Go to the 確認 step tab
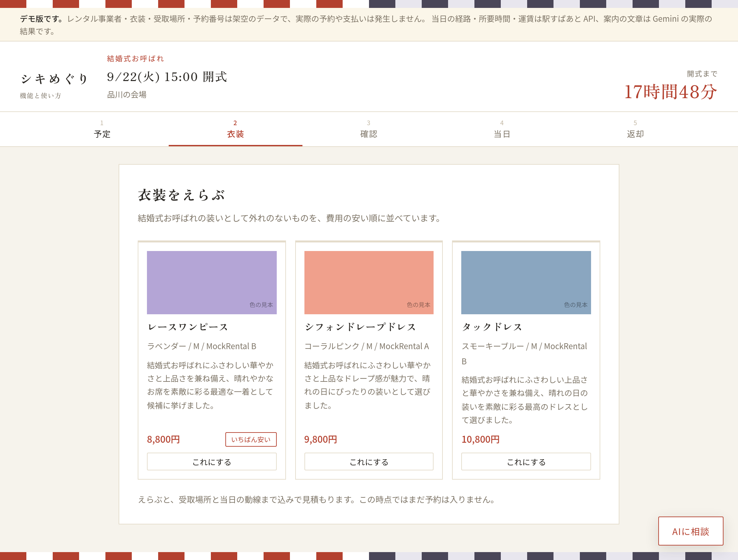The height and width of the screenshot is (560, 738). coord(369,129)
